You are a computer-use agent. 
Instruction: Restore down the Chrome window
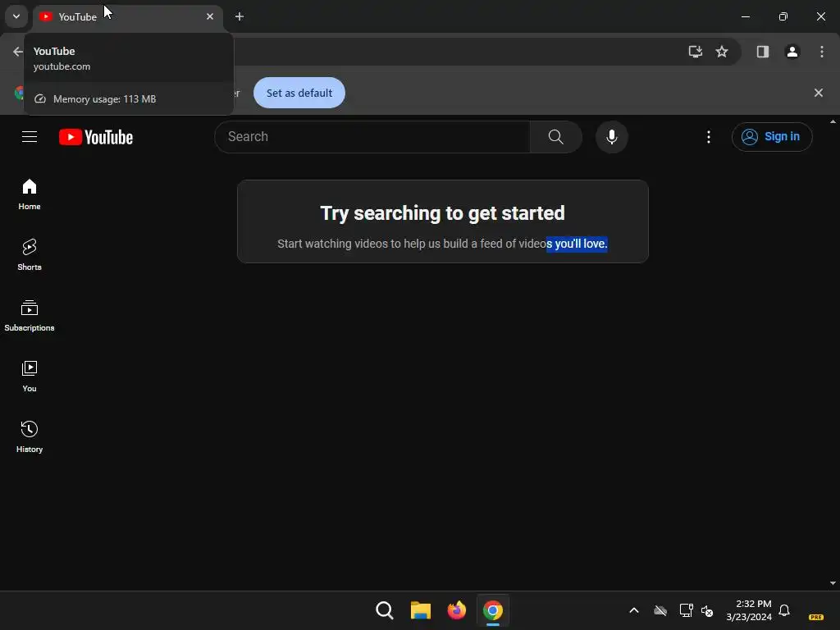[x=783, y=16]
